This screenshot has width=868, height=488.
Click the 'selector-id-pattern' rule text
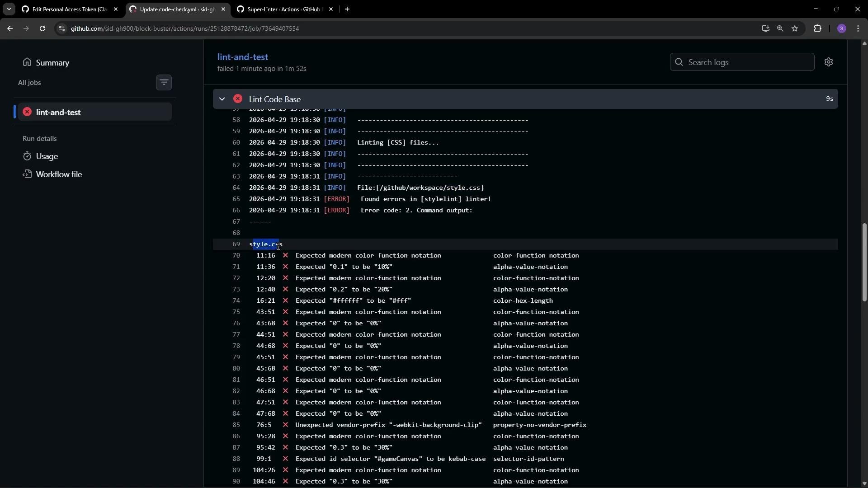[528, 459]
